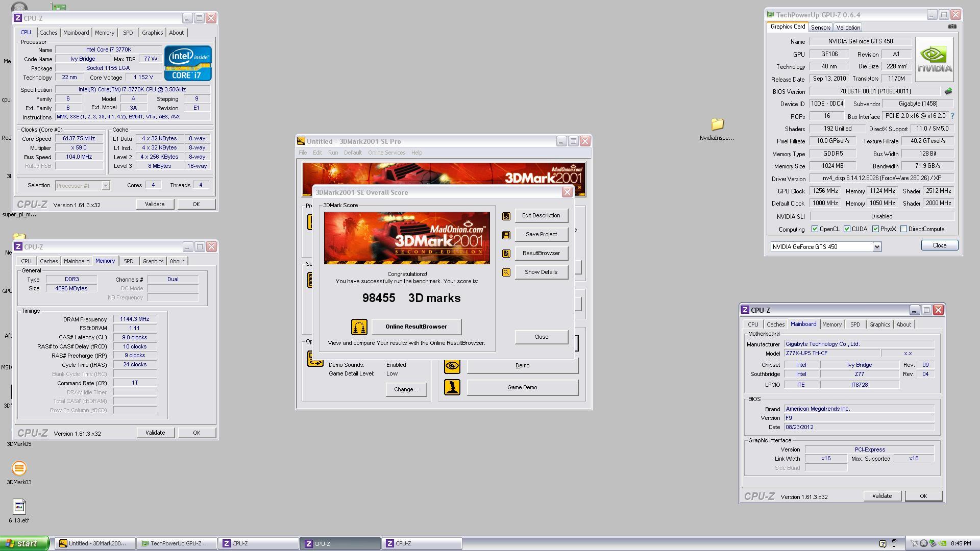Click the Bus Interface question mark icon
This screenshot has width=980, height=551.
click(x=952, y=116)
